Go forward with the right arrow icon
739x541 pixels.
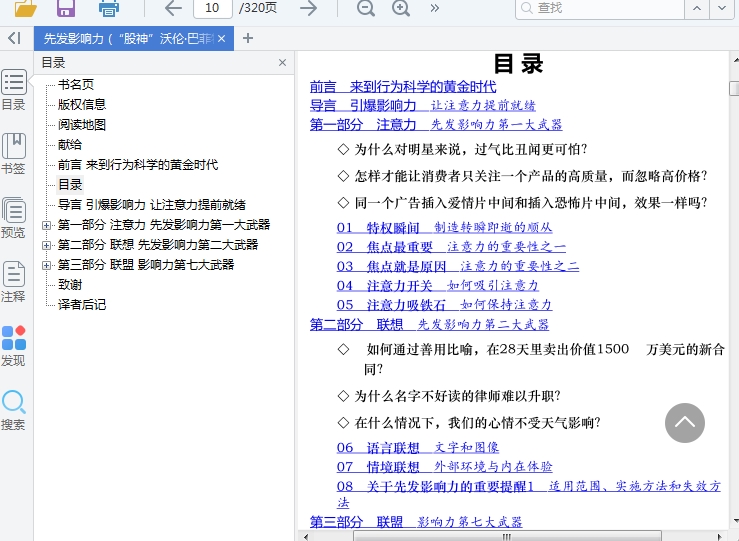[309, 8]
